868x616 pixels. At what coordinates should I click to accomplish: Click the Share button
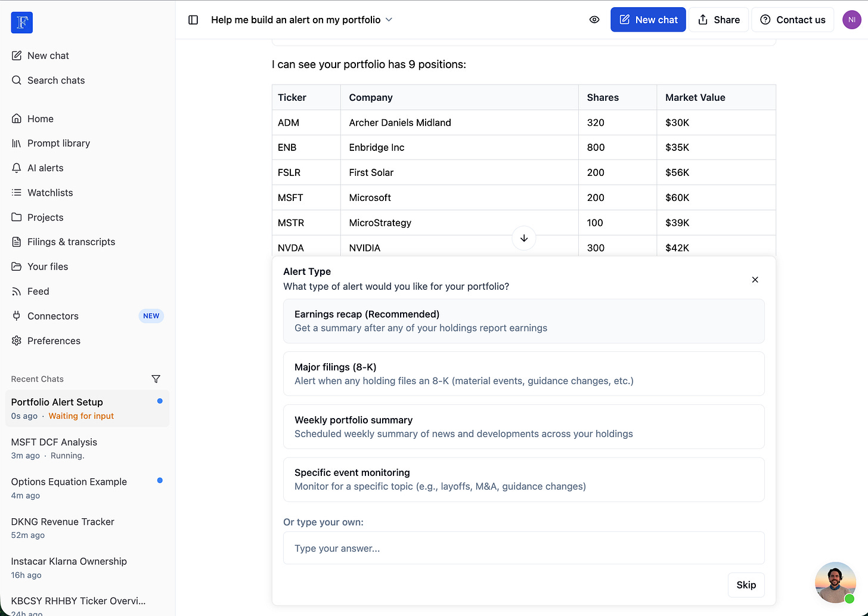tap(718, 20)
